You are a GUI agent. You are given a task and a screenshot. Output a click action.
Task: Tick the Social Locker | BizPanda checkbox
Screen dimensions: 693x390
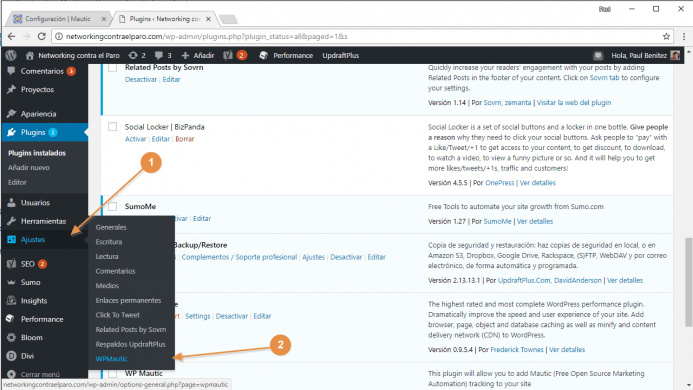113,127
